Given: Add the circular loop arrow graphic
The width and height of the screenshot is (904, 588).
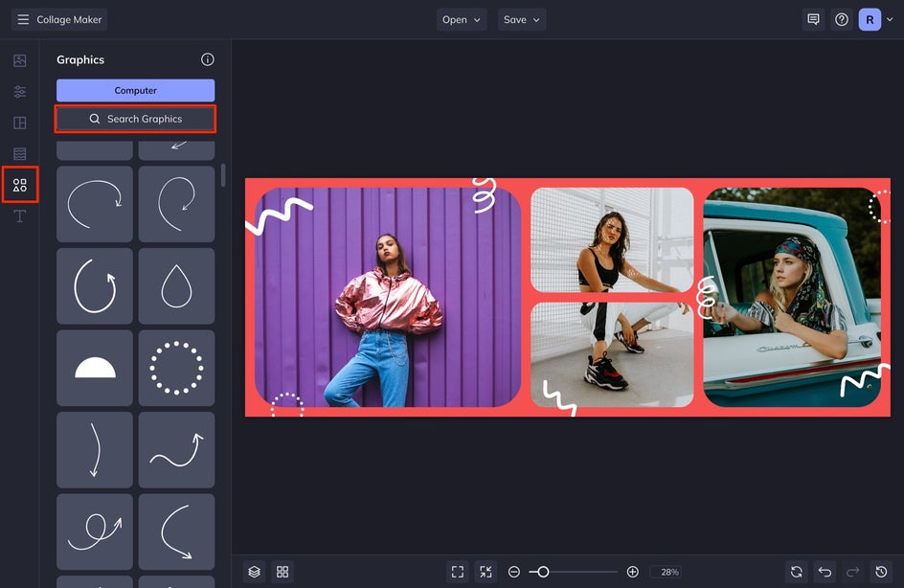Looking at the screenshot, I should (95, 286).
